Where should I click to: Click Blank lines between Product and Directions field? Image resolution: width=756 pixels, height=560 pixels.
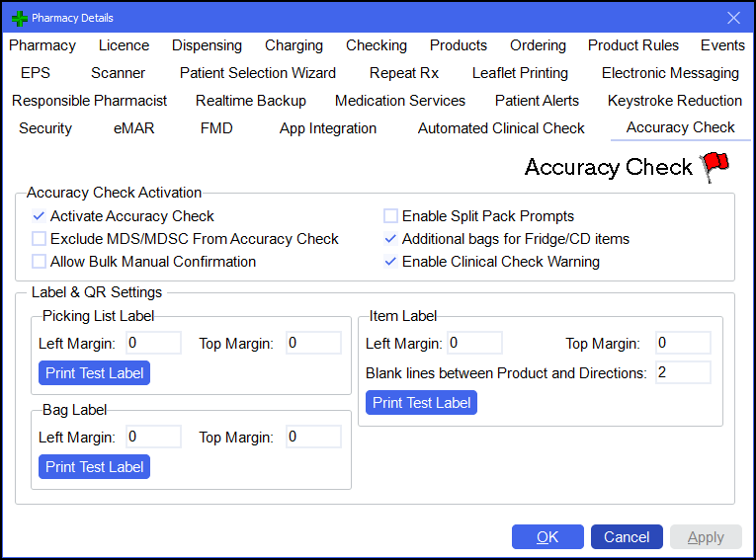[x=682, y=373]
